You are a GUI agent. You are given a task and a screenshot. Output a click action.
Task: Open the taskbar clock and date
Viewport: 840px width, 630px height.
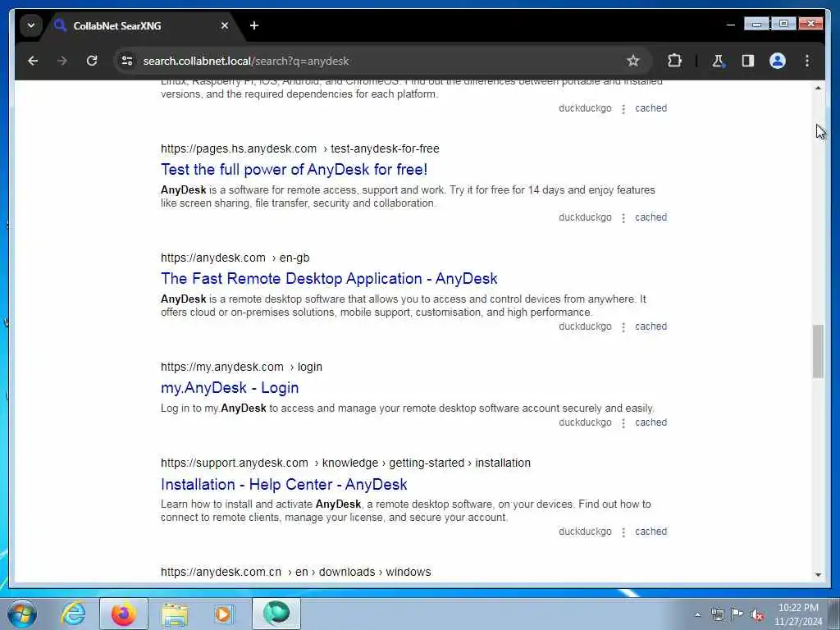tap(798, 614)
